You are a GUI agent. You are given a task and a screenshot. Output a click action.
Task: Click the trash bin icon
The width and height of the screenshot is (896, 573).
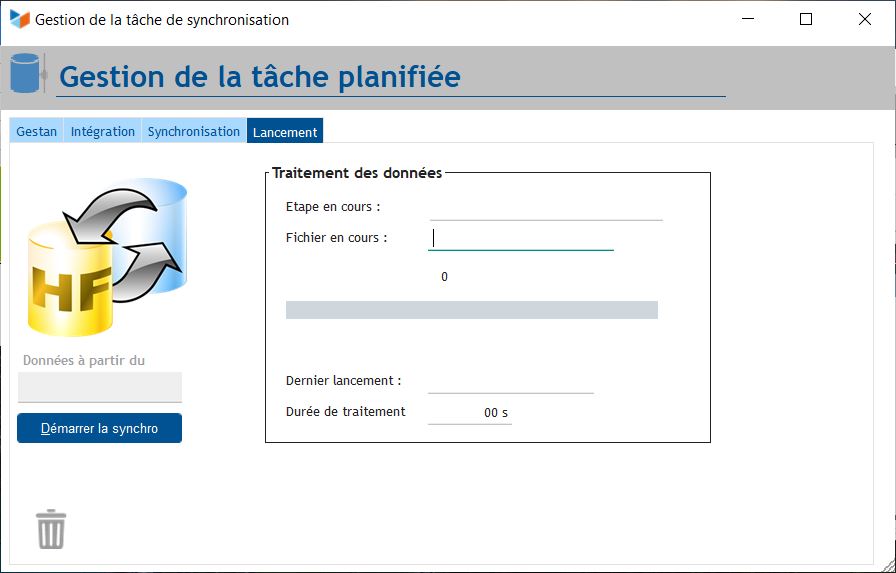[x=51, y=528]
